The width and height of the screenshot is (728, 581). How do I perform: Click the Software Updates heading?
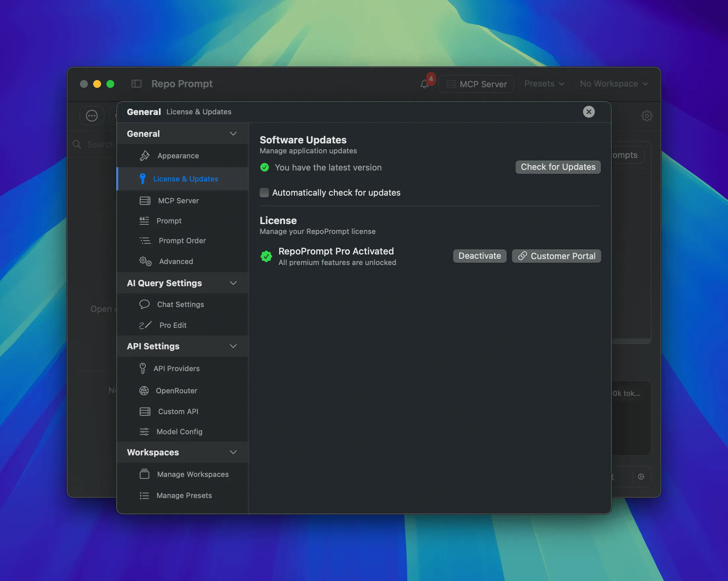click(x=303, y=139)
